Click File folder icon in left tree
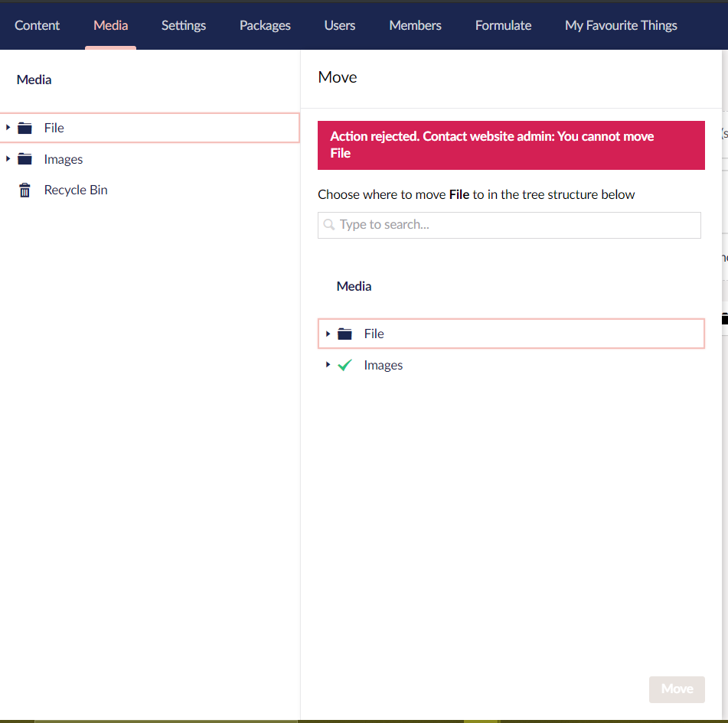 pyautogui.click(x=24, y=128)
